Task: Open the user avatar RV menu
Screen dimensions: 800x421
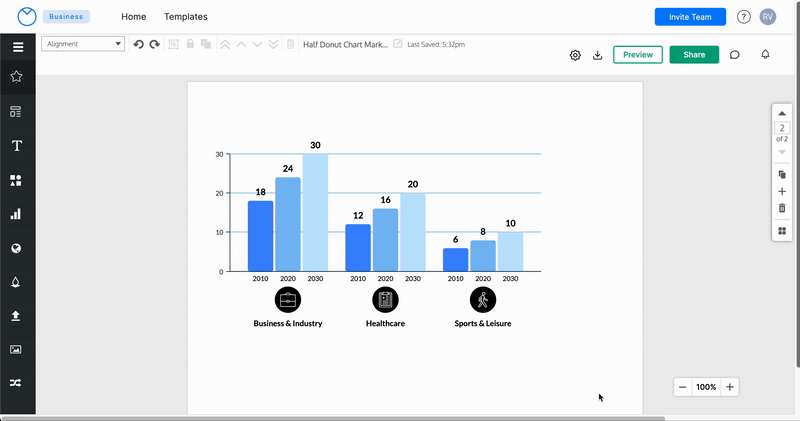Action: [x=767, y=17]
